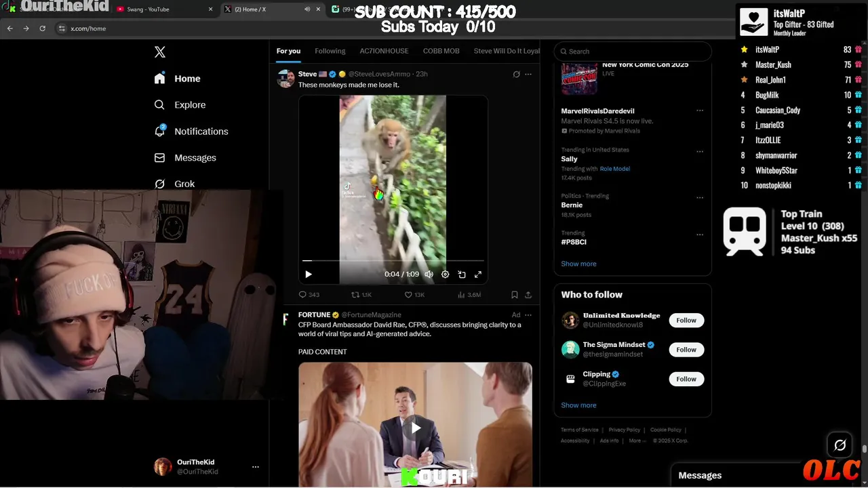View analytics of Steve's post 3.6M

469,295
